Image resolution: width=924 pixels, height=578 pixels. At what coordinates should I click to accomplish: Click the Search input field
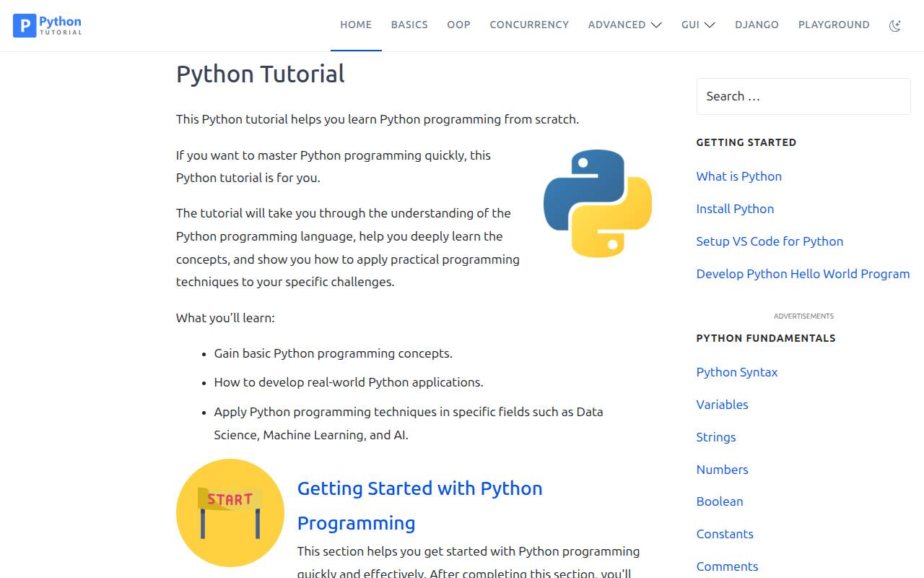[803, 96]
